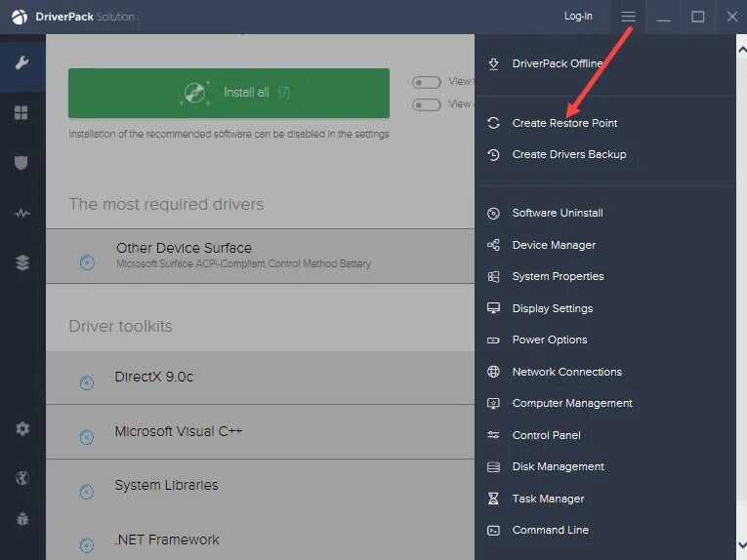This screenshot has width=747, height=560.
Task: Click the System Properties icon
Action: [493, 276]
